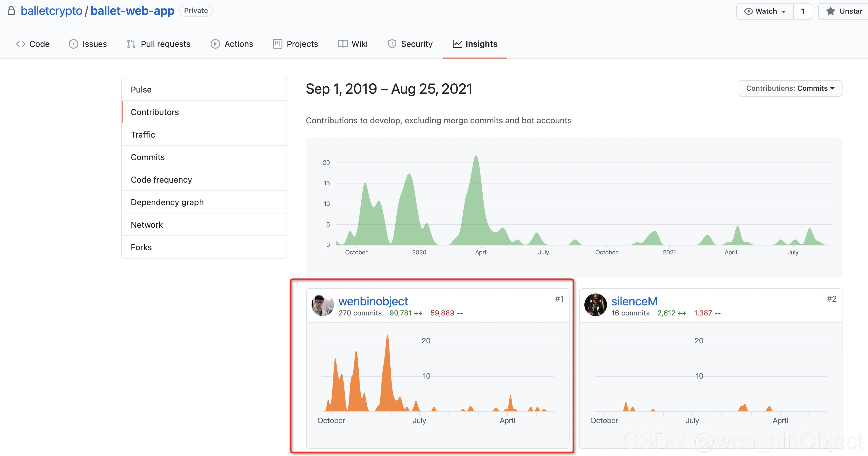Click the 59,889 -- deletions text
The height and width of the screenshot is (456, 868).
click(x=446, y=313)
